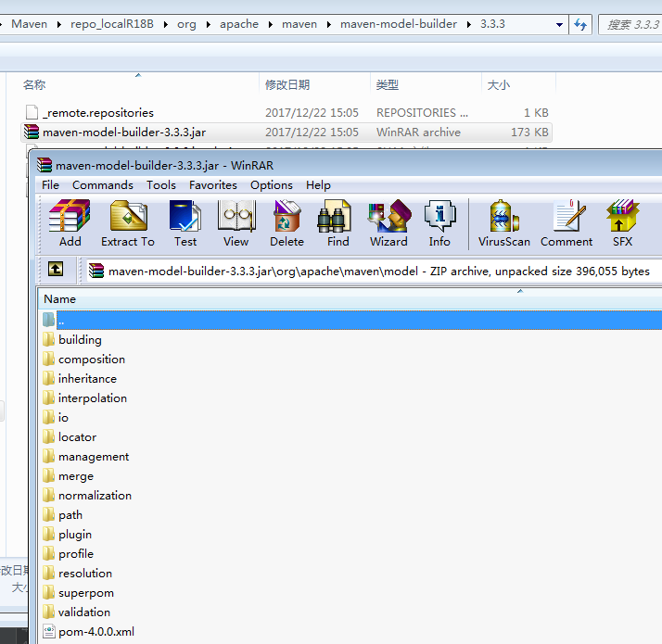
Task: Show archive Info
Action: pyautogui.click(x=439, y=222)
